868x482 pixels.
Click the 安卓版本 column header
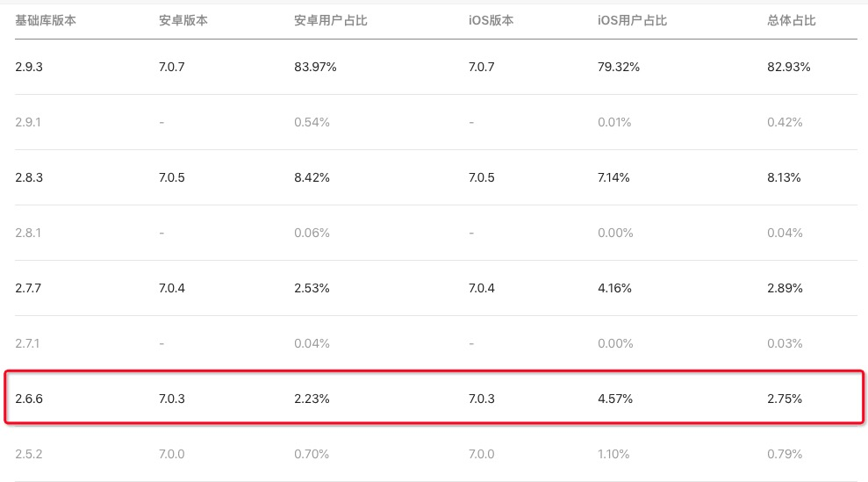pyautogui.click(x=183, y=20)
